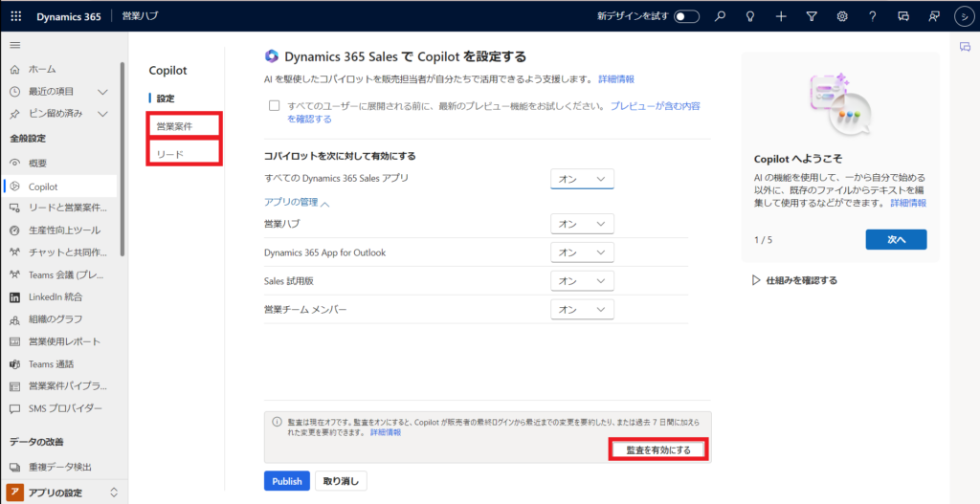This screenshot has width=980, height=504.
Task: Open 詳細情報 link beside header description
Action: click(616, 79)
